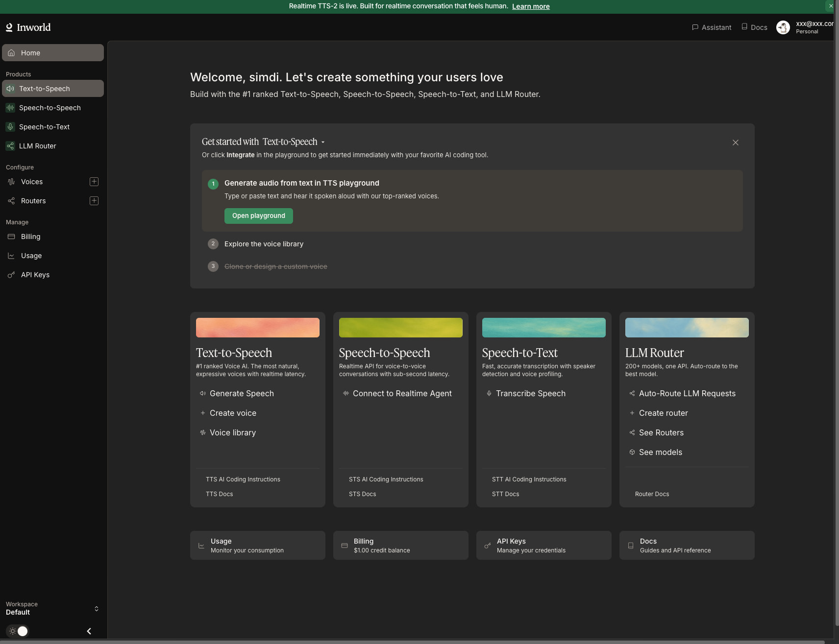The image size is (839, 644).
Task: Click the Usage card chart icon
Action: pyautogui.click(x=201, y=546)
